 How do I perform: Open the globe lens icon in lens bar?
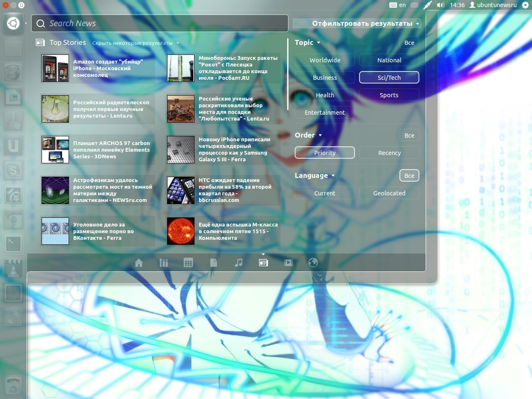[313, 263]
